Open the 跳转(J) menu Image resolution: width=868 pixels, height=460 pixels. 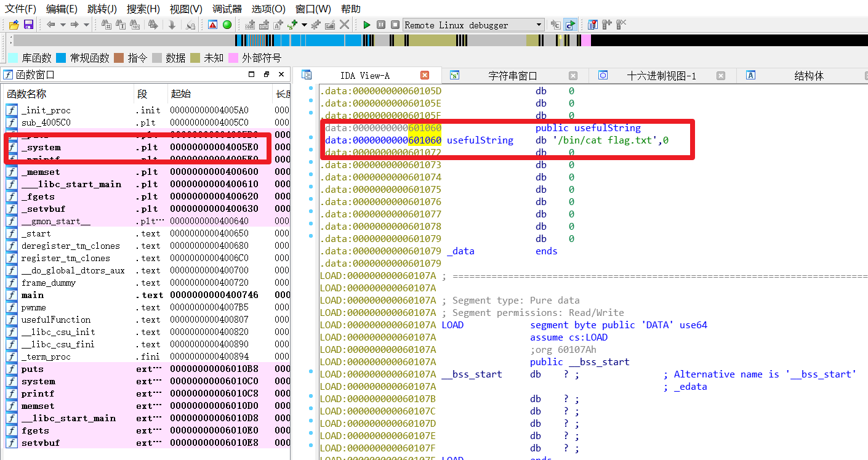pyautogui.click(x=102, y=9)
